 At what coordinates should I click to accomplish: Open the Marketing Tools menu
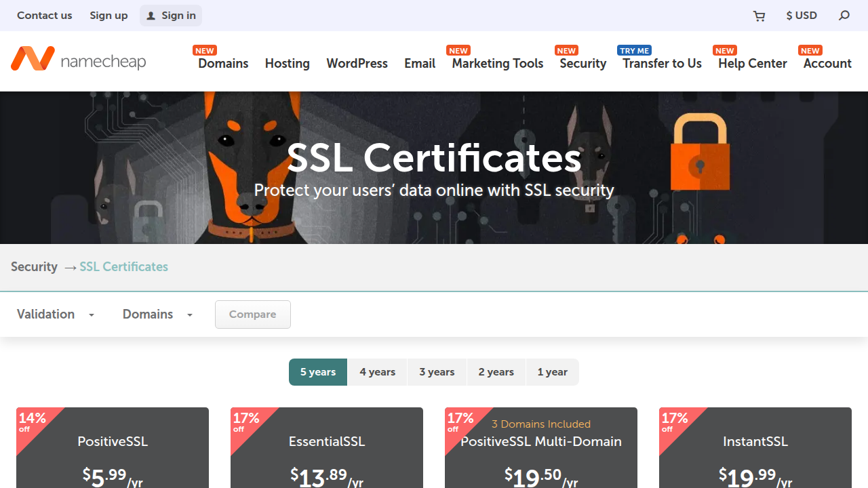click(x=498, y=63)
